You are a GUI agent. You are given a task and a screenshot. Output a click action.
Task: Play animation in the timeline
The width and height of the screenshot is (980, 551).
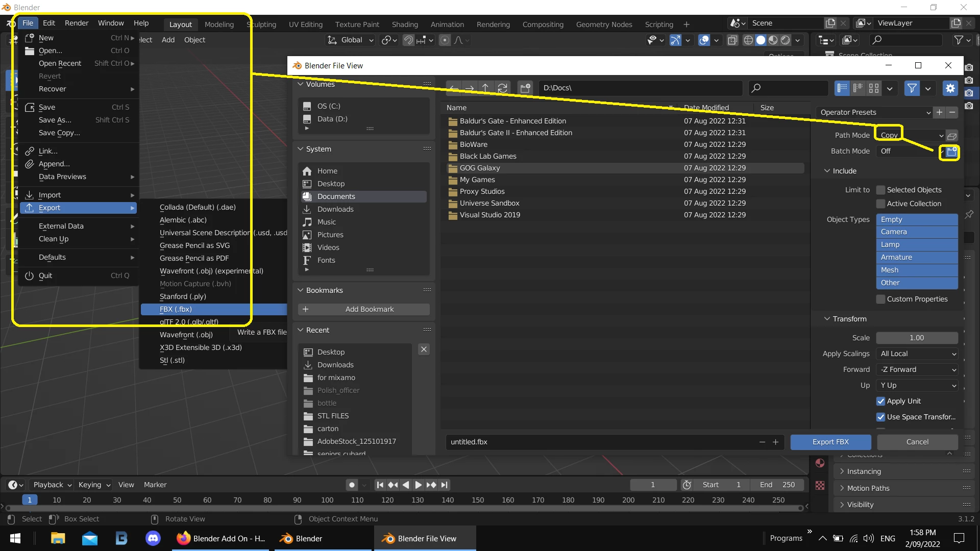418,485
